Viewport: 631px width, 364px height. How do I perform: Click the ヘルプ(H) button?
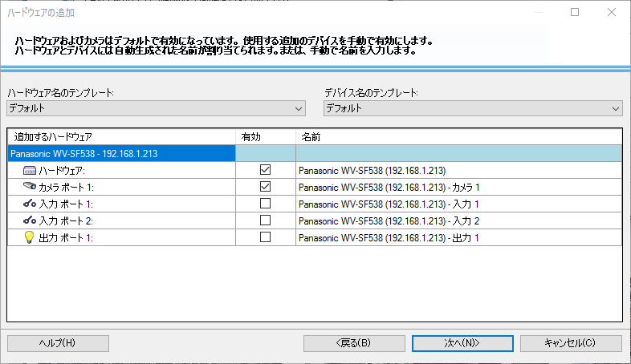coord(58,343)
